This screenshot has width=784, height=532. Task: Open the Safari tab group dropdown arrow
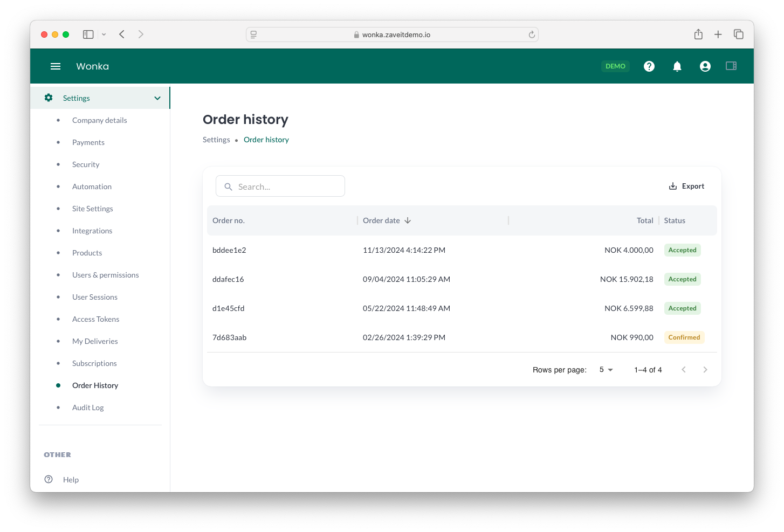104,34
